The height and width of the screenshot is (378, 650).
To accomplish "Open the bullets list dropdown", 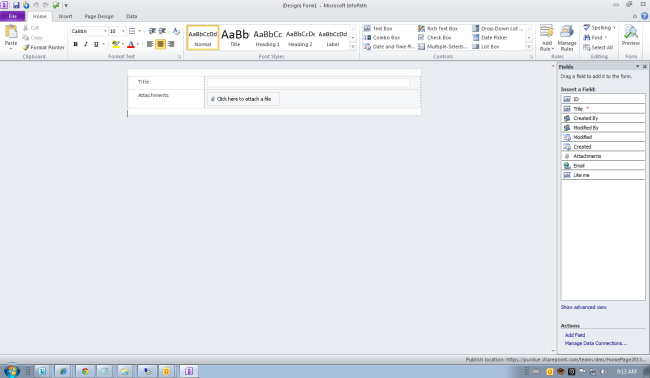I will pyautogui.click(x=140, y=31).
